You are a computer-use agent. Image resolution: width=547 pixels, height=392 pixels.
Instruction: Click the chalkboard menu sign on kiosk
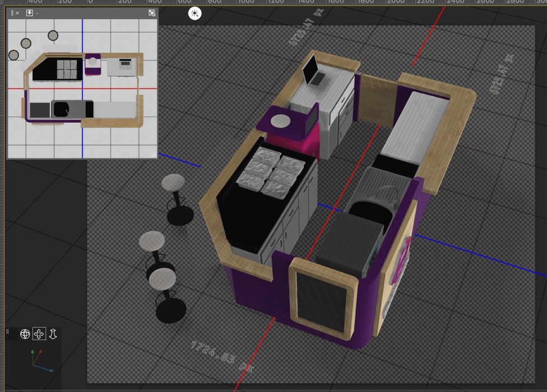click(x=323, y=300)
